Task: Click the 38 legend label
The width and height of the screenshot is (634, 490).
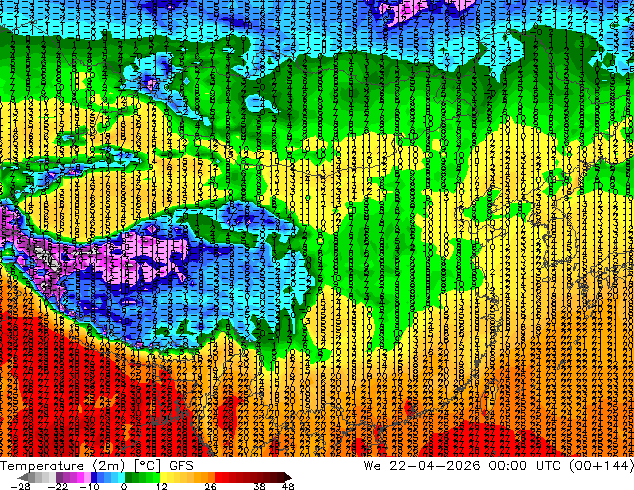Action: click(259, 486)
